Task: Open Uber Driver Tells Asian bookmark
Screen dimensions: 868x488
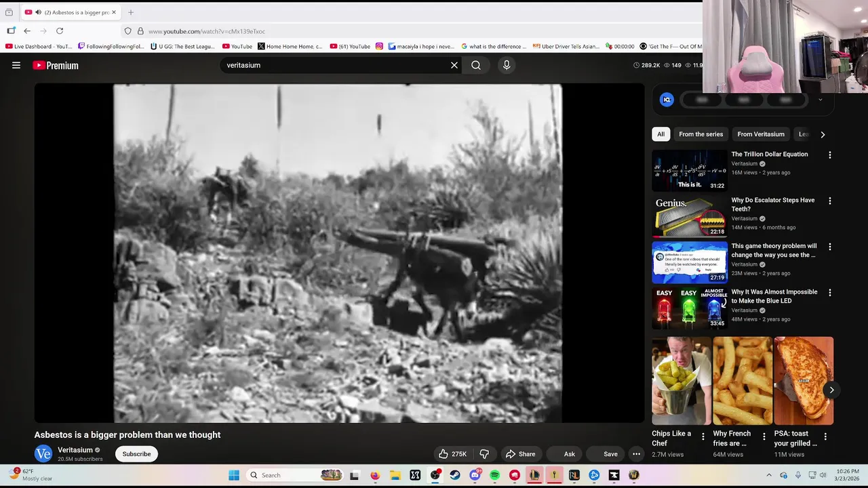Action: point(566,47)
